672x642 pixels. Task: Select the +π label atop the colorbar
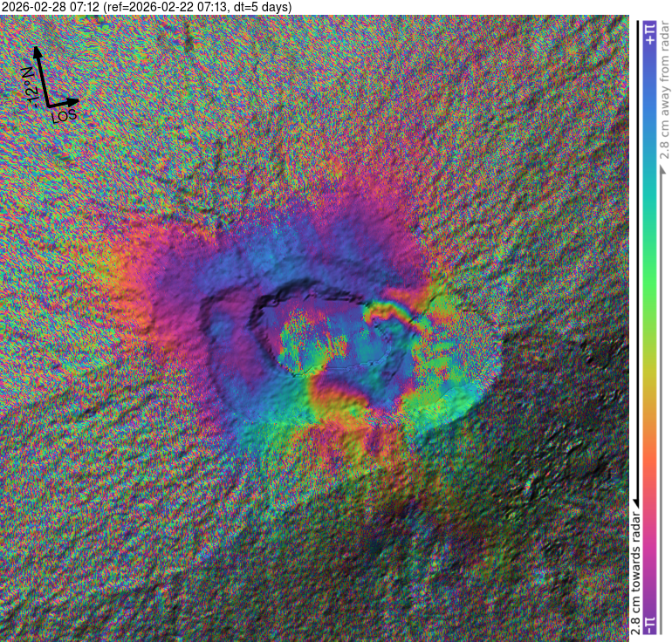(648, 35)
